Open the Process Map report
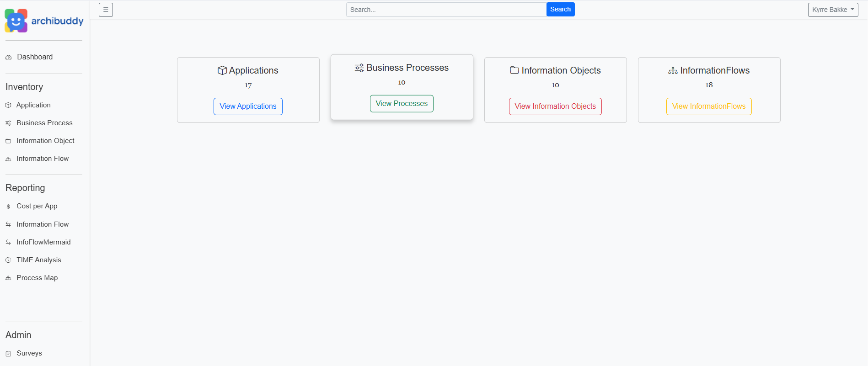868x366 pixels. tap(37, 278)
